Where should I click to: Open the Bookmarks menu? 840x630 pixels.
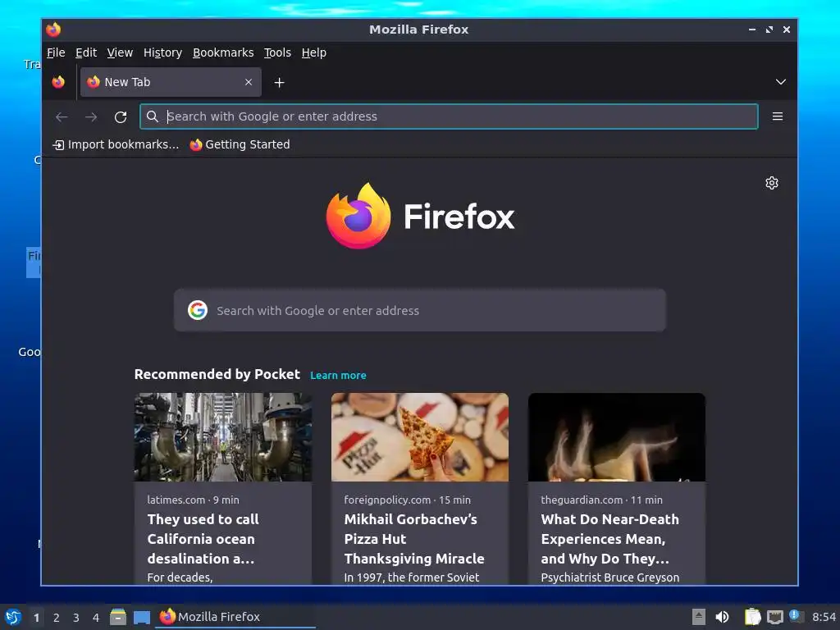tap(223, 52)
